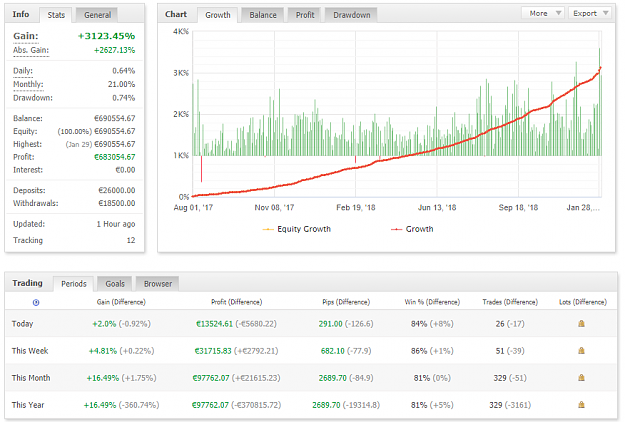Click the lock icon in the This Week row

582,351
